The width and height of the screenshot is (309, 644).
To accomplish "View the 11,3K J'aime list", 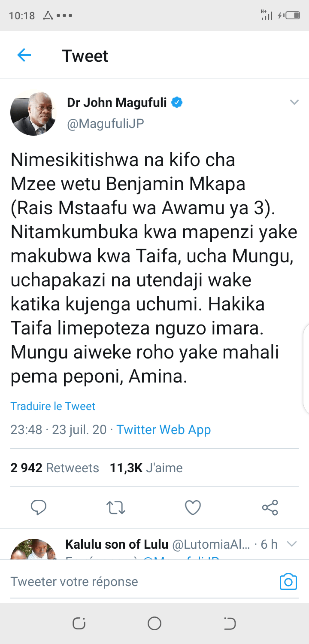I will (146, 468).
